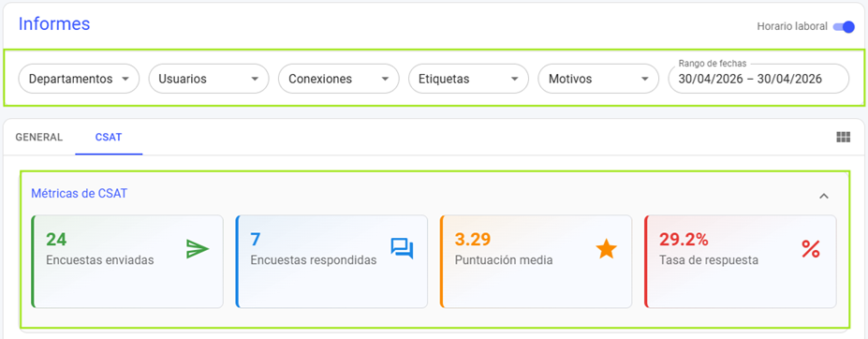Click the Rango de fechas date field
Screen dimensions: 868x339
pyautogui.click(x=758, y=79)
